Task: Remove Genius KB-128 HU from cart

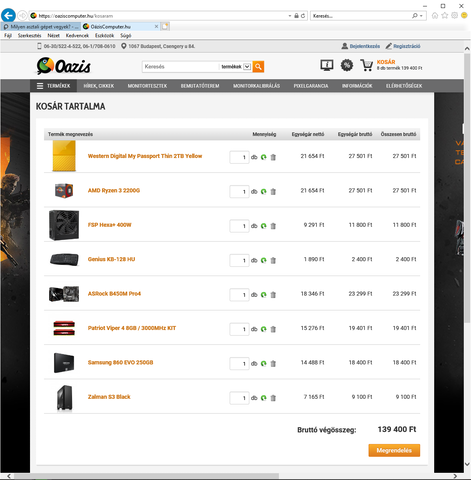Action: tap(273, 260)
